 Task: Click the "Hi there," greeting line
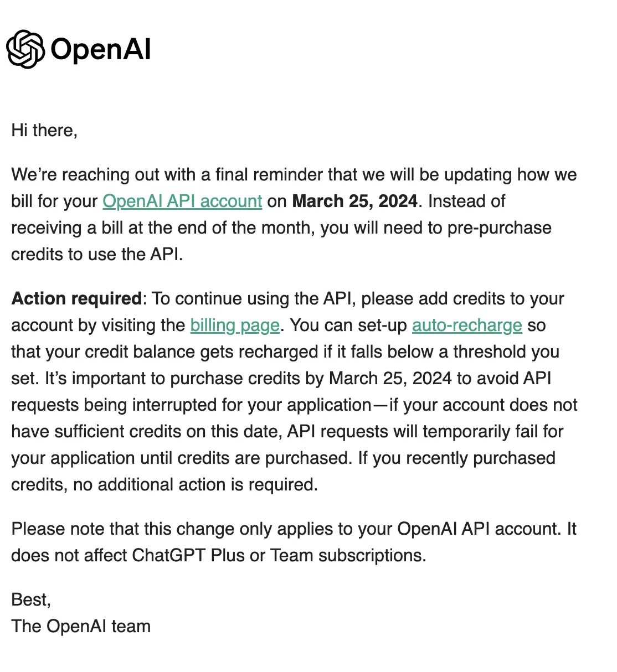click(44, 130)
